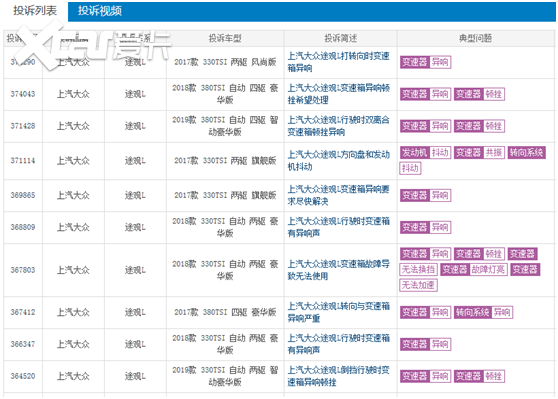Click the 投诉简述 column header
Image resolution: width=558 pixels, height=399 pixels.
tap(341, 38)
